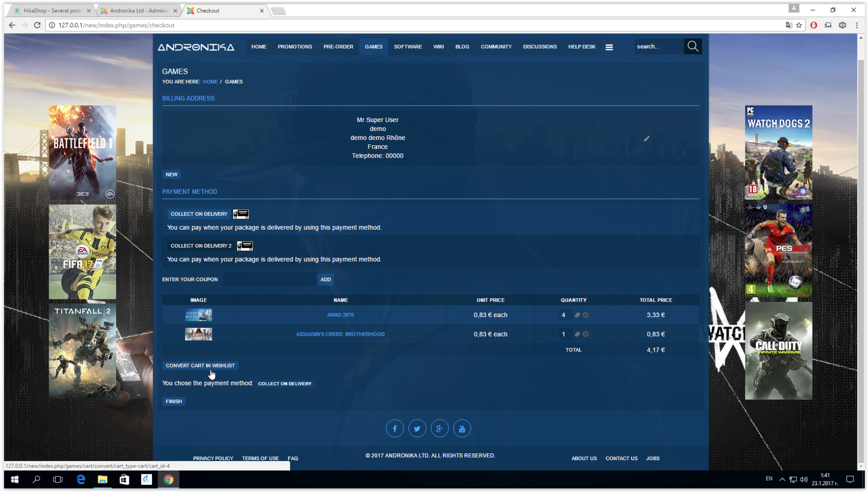The width and height of the screenshot is (868, 492).
Task: Go to the Blog menu item
Action: click(x=462, y=47)
